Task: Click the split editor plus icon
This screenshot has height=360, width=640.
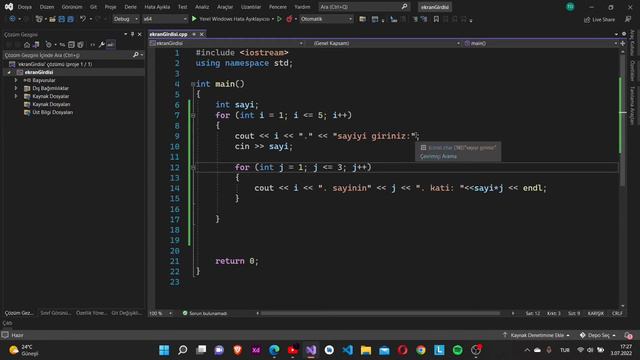Action: point(622,43)
